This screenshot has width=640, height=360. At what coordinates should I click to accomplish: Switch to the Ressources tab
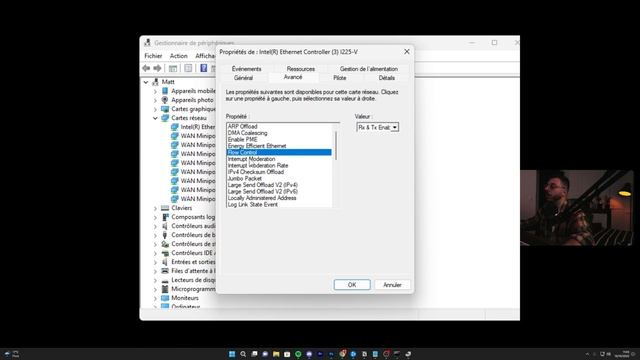(x=300, y=69)
